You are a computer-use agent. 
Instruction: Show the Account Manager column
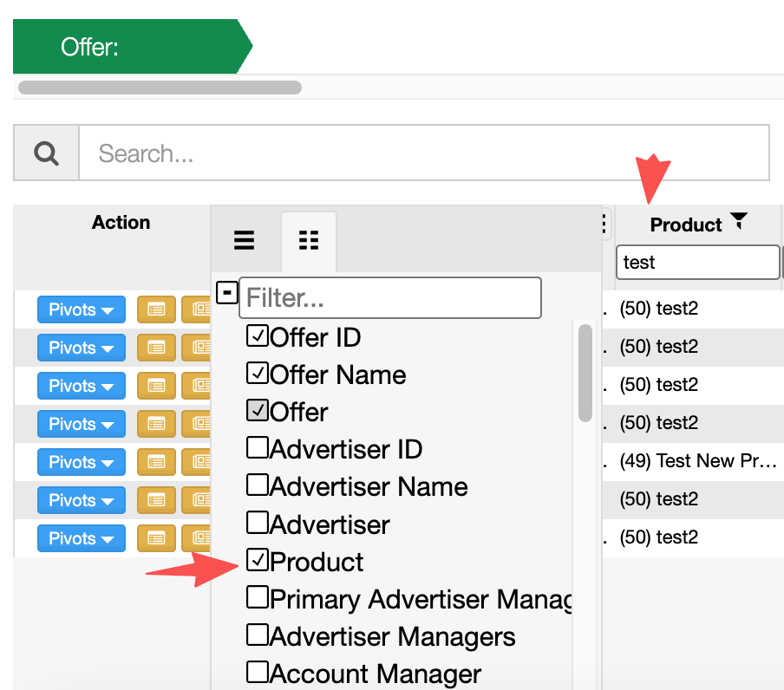point(258,672)
